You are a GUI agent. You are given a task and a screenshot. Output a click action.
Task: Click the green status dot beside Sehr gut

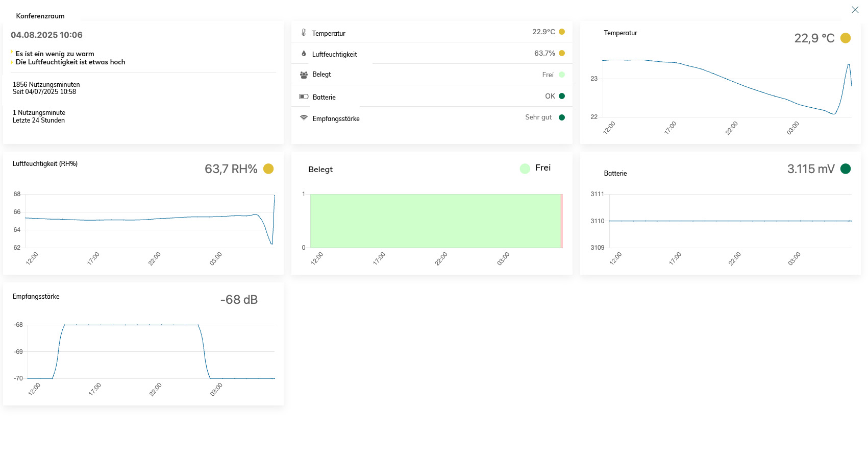[x=562, y=117]
